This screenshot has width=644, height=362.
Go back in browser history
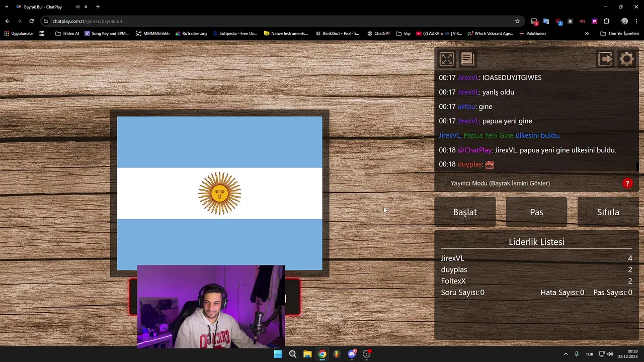7,21
